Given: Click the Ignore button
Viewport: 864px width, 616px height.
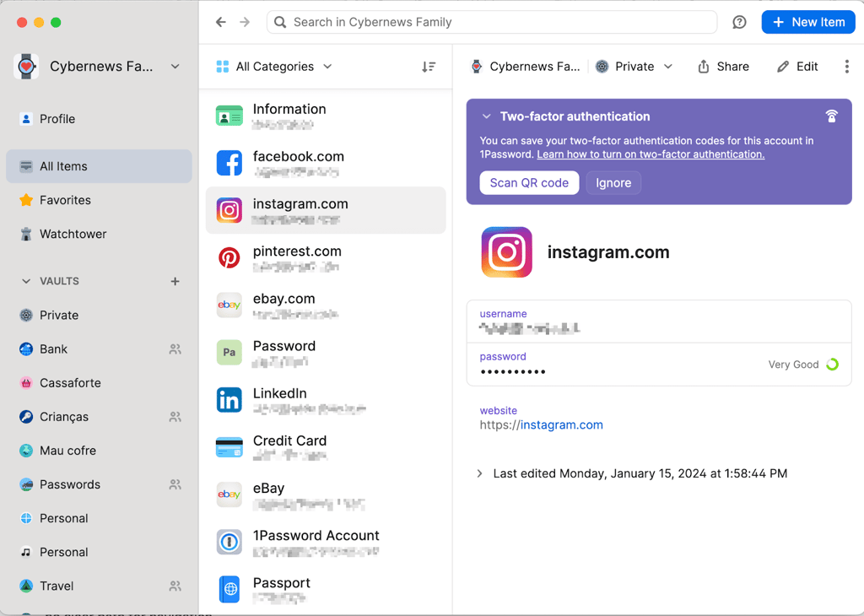Looking at the screenshot, I should [x=613, y=183].
